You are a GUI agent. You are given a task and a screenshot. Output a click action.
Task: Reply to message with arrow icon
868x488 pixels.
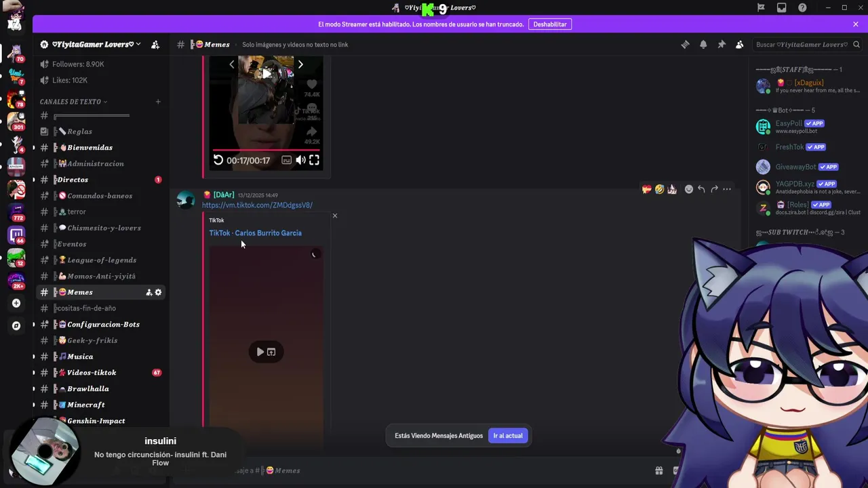pos(701,189)
